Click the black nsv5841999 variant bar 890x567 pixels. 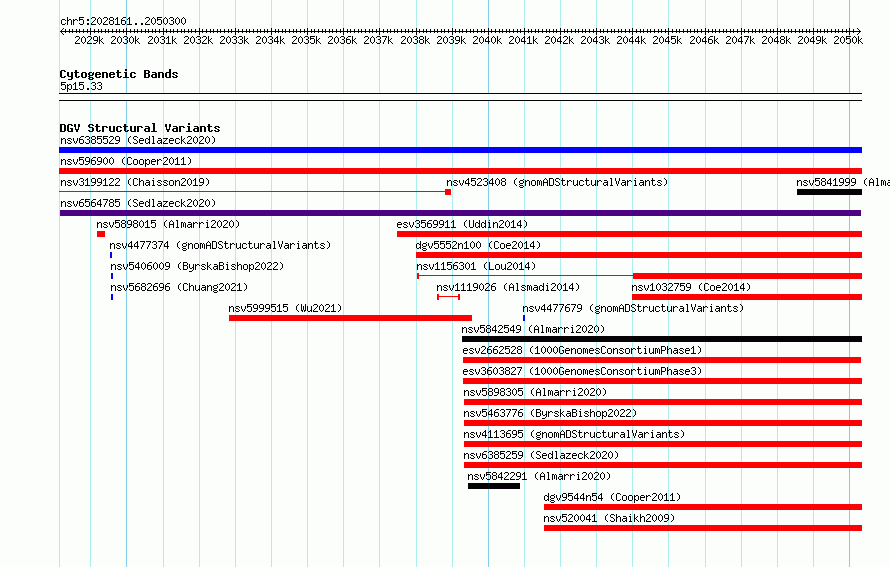(829, 192)
